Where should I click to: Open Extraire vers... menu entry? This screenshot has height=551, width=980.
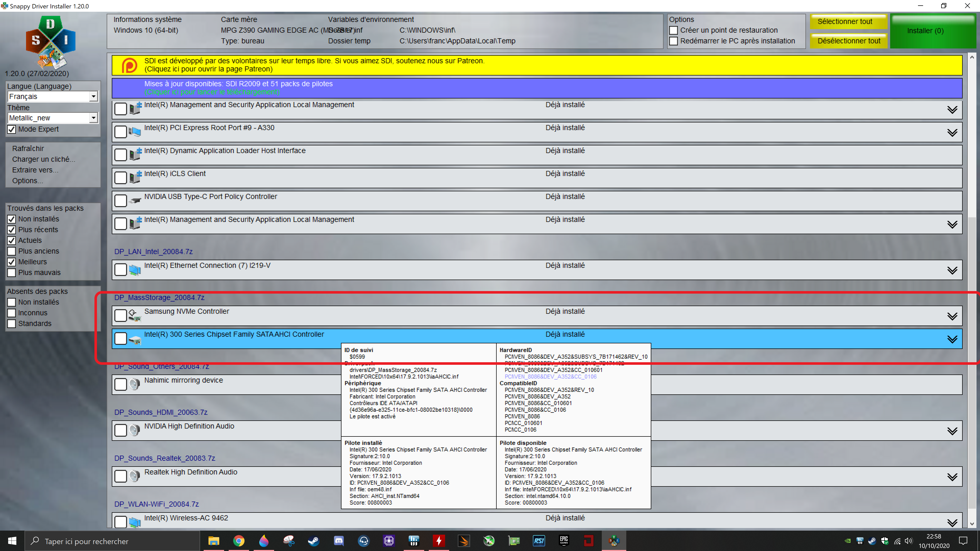pos(35,170)
